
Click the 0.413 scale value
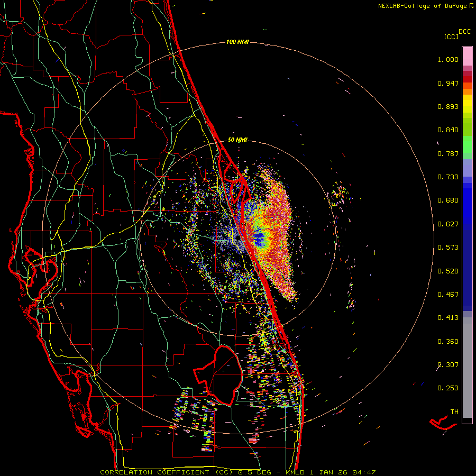(448, 318)
